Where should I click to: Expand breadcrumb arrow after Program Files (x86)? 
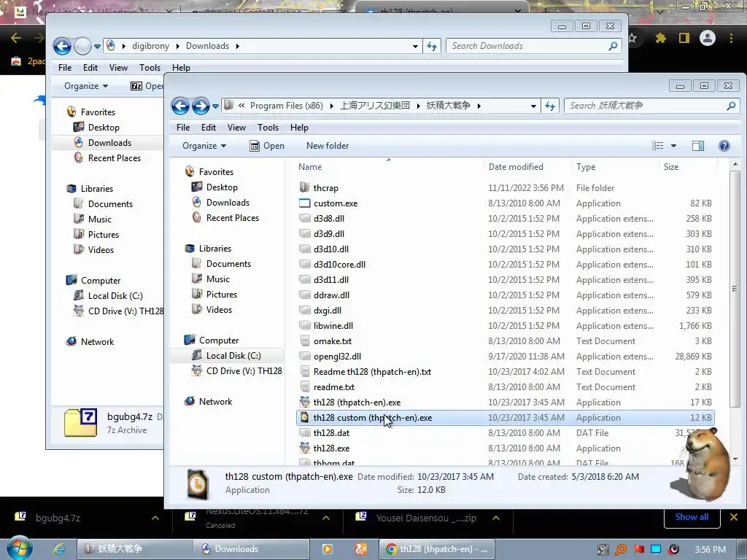(x=332, y=106)
